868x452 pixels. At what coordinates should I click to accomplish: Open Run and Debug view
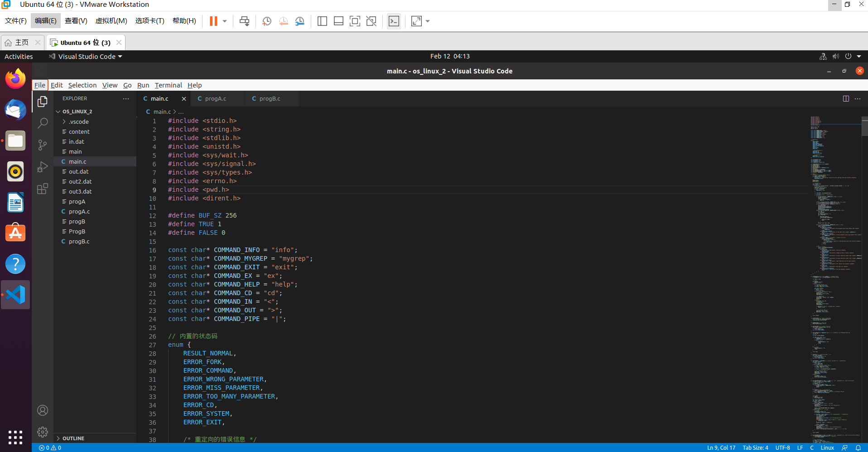43,167
